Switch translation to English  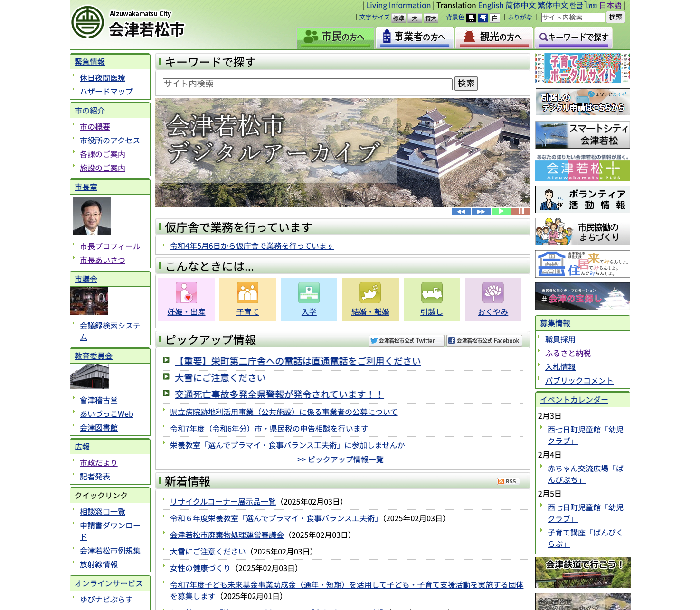coord(491,5)
